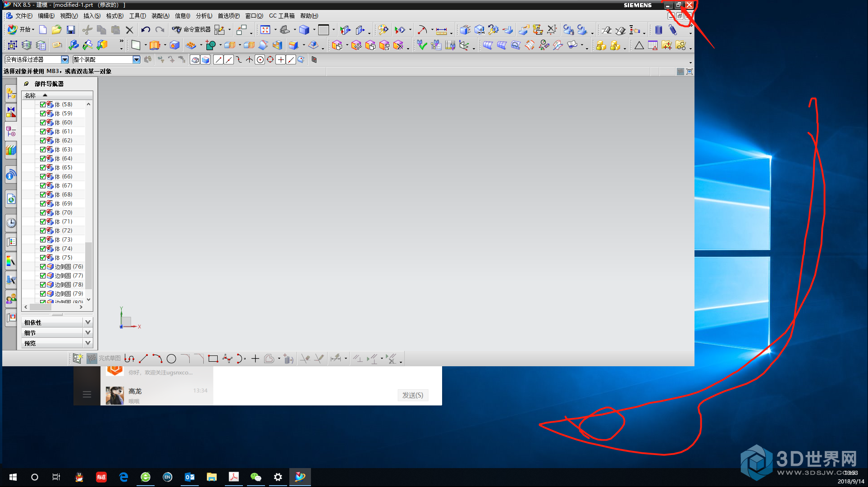
Task: Open the Windows Start menu
Action: pyautogui.click(x=13, y=477)
